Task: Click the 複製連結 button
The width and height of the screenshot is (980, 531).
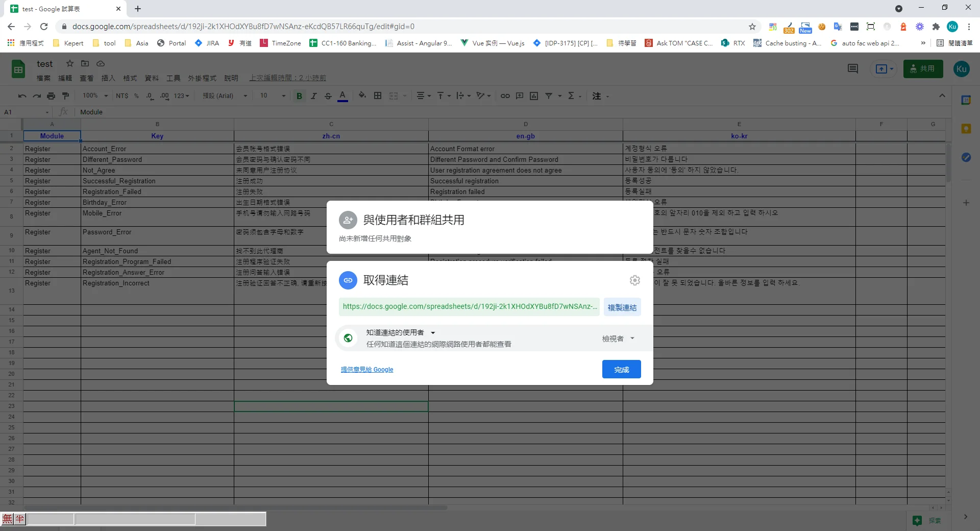Action: [622, 307]
